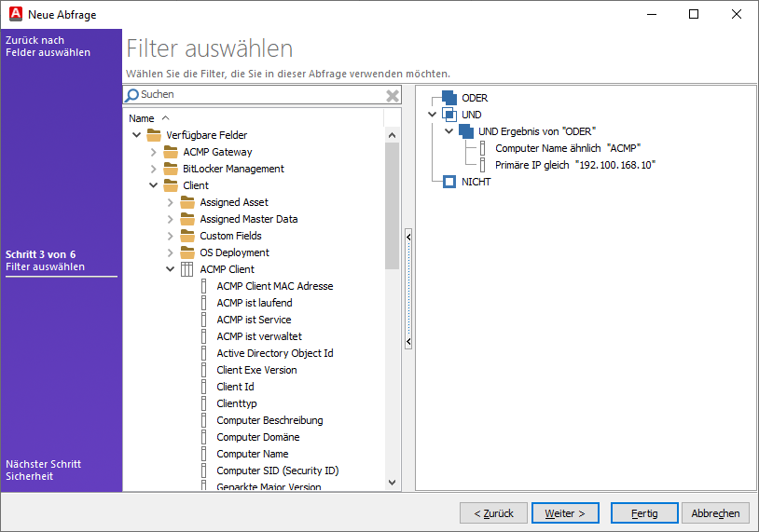759x532 pixels.
Task: Click the Verfügbare Felder folder icon
Action: [154, 135]
